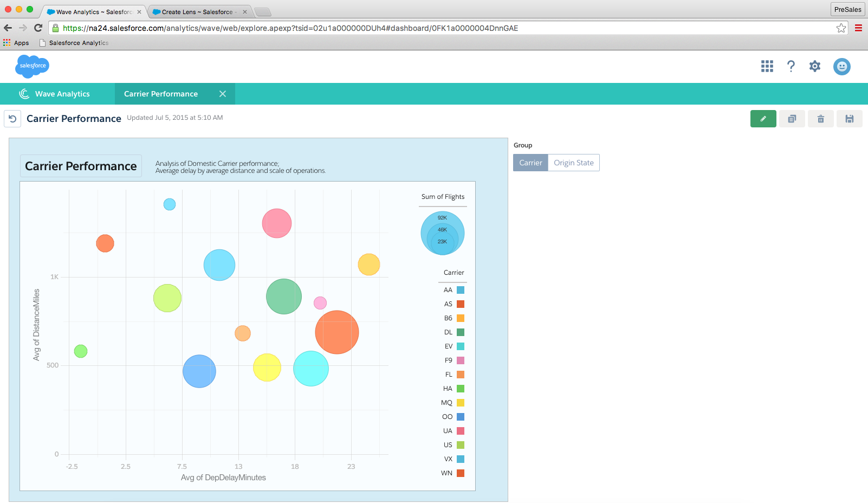Open the setup gear icon
Screen dimensions: 868x503
coord(815,66)
